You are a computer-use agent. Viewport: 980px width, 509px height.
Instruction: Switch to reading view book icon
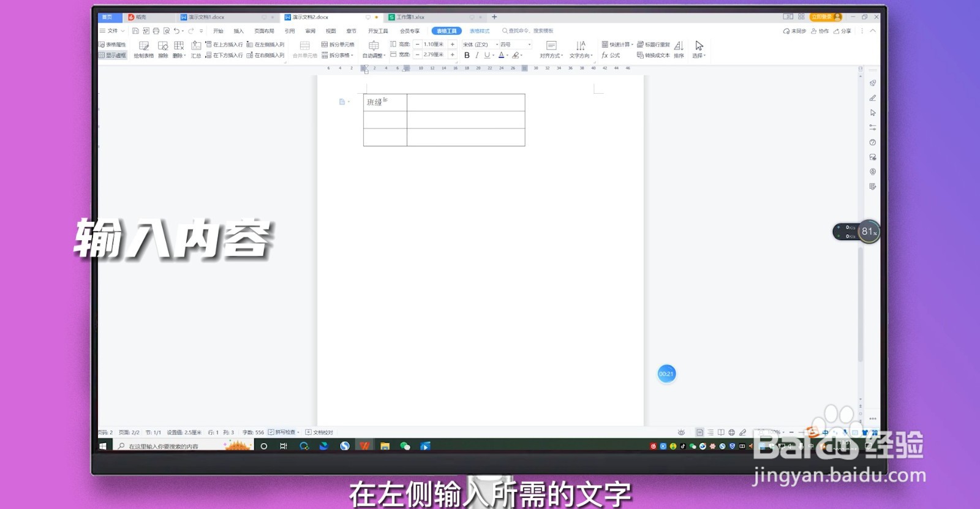(721, 432)
